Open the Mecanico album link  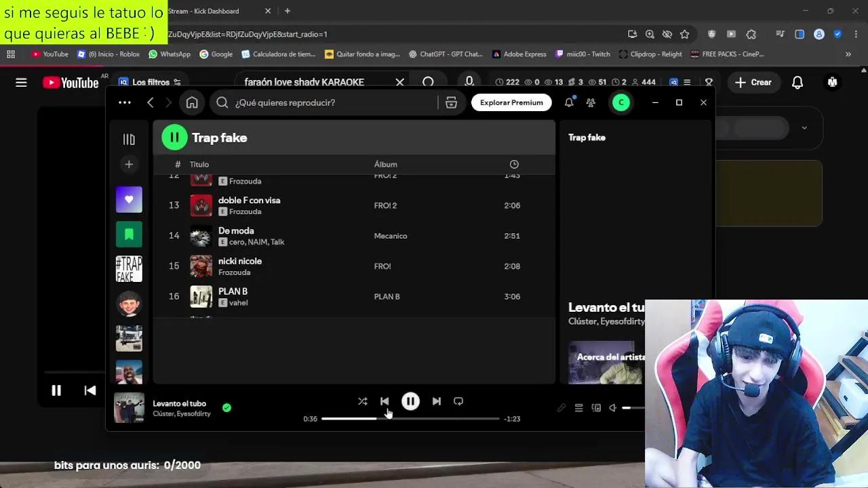pos(391,236)
